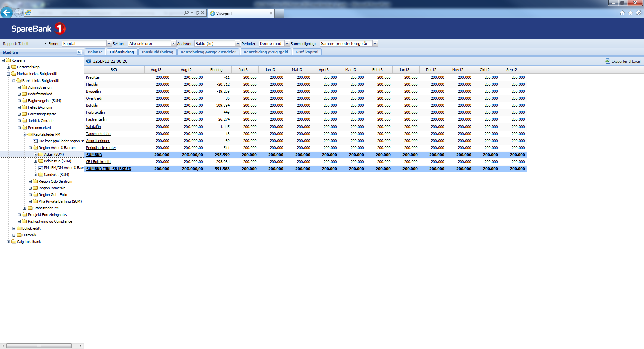The height and width of the screenshot is (349, 644).
Task: Open the browser tools gear icon
Action: [x=639, y=13]
